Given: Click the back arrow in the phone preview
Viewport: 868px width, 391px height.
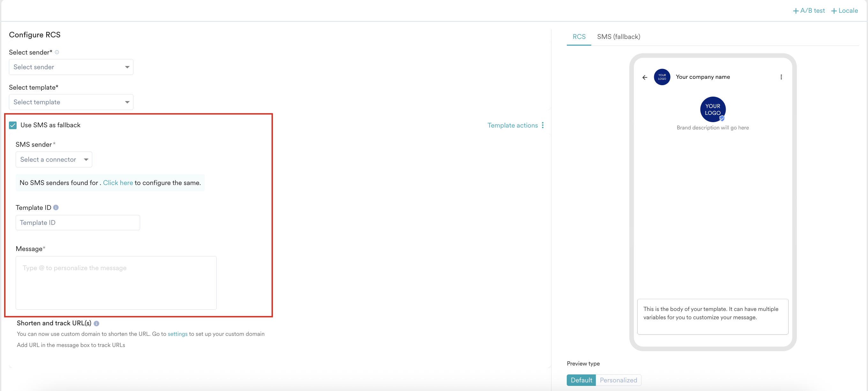Looking at the screenshot, I should 645,77.
